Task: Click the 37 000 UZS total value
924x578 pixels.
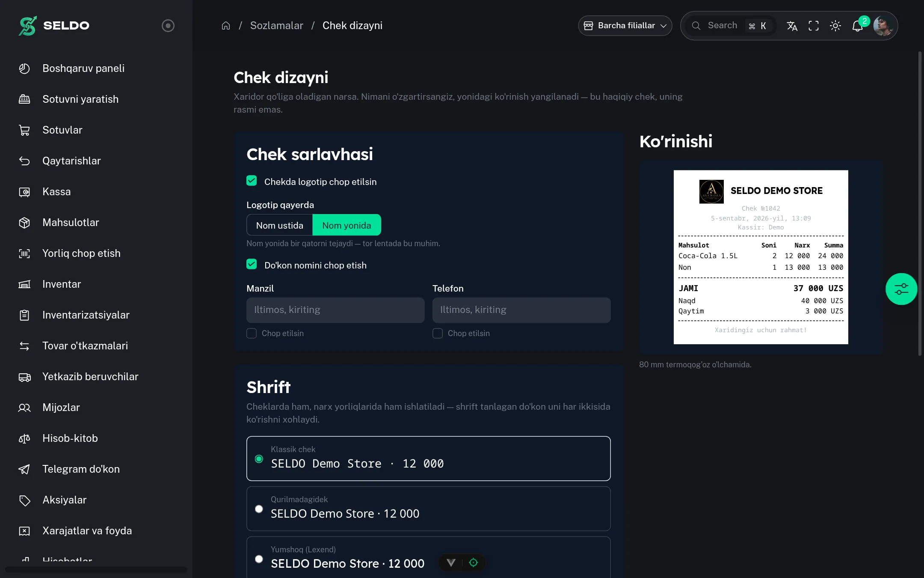Action: pos(818,289)
